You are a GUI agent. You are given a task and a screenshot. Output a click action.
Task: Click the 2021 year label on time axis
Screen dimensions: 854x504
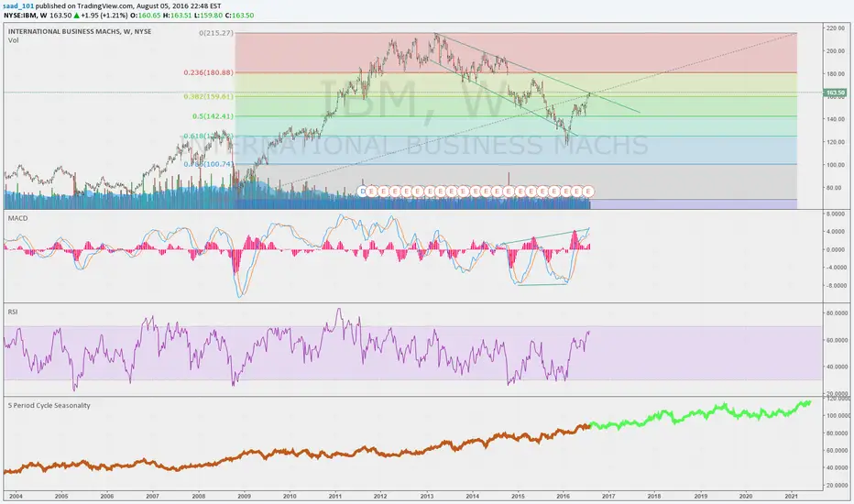[x=792, y=497]
